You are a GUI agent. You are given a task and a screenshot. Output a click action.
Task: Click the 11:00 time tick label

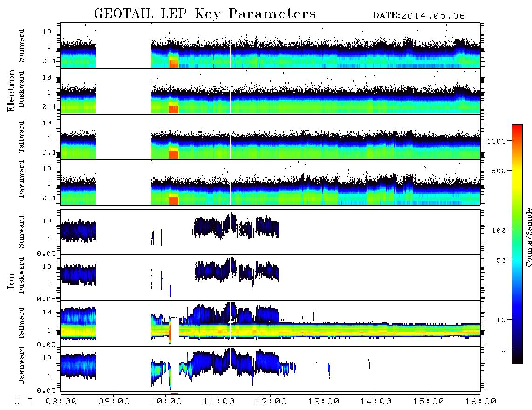[x=219, y=402]
